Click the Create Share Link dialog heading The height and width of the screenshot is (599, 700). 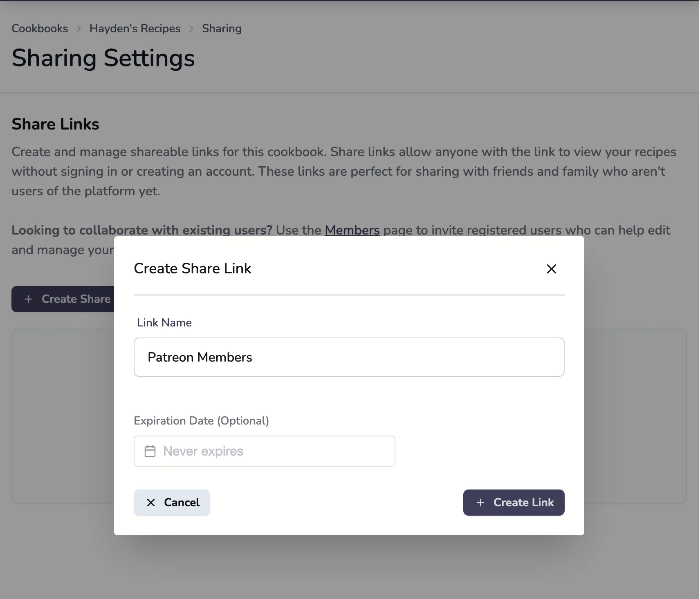click(192, 268)
